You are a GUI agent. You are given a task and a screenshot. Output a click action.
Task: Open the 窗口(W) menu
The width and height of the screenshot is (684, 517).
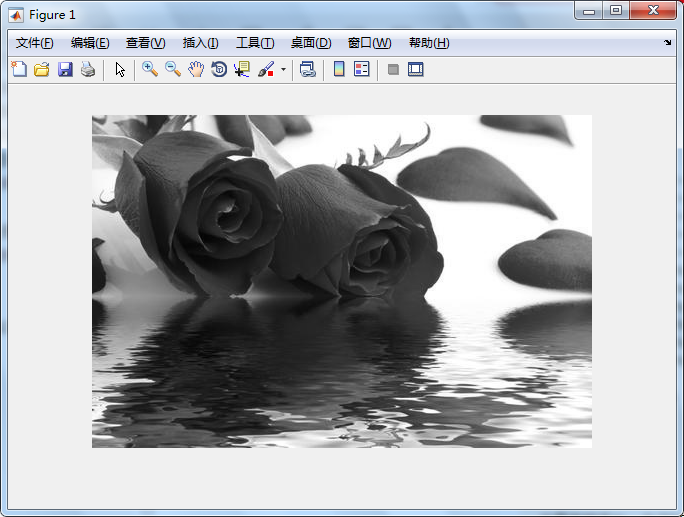(x=369, y=43)
